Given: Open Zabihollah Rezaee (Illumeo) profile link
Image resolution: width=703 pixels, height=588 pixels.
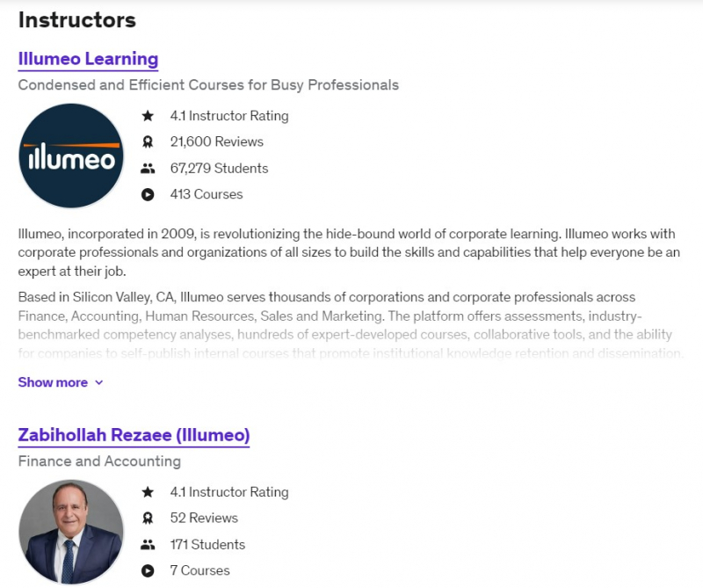Looking at the screenshot, I should point(134,435).
